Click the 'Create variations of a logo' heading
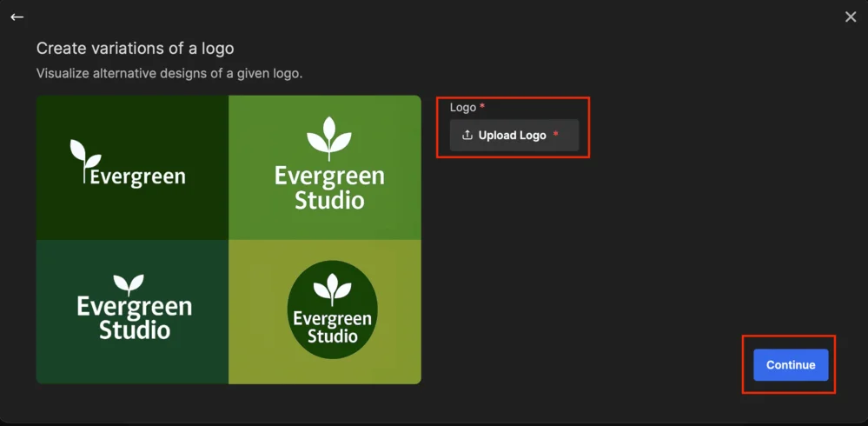This screenshot has width=868, height=426. tap(135, 49)
